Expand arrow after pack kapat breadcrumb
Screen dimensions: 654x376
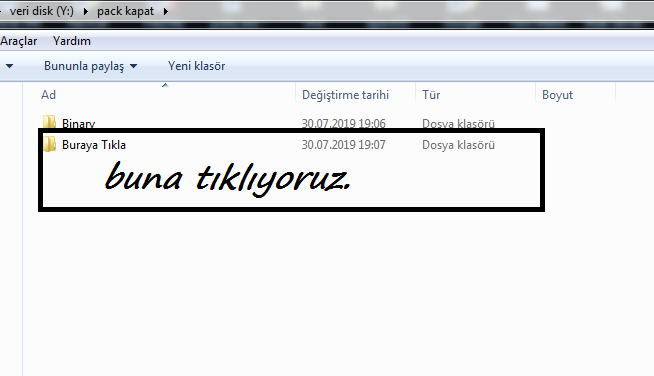coord(166,11)
